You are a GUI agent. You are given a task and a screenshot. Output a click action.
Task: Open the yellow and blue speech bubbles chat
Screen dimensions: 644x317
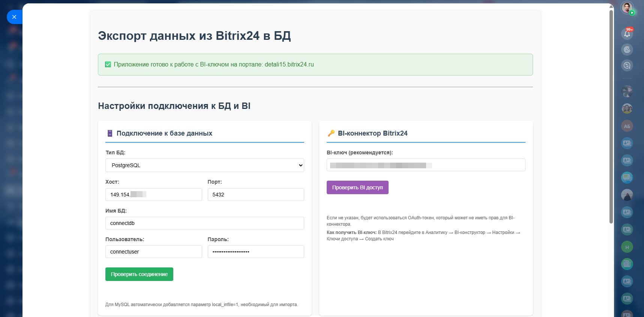pyautogui.click(x=627, y=177)
